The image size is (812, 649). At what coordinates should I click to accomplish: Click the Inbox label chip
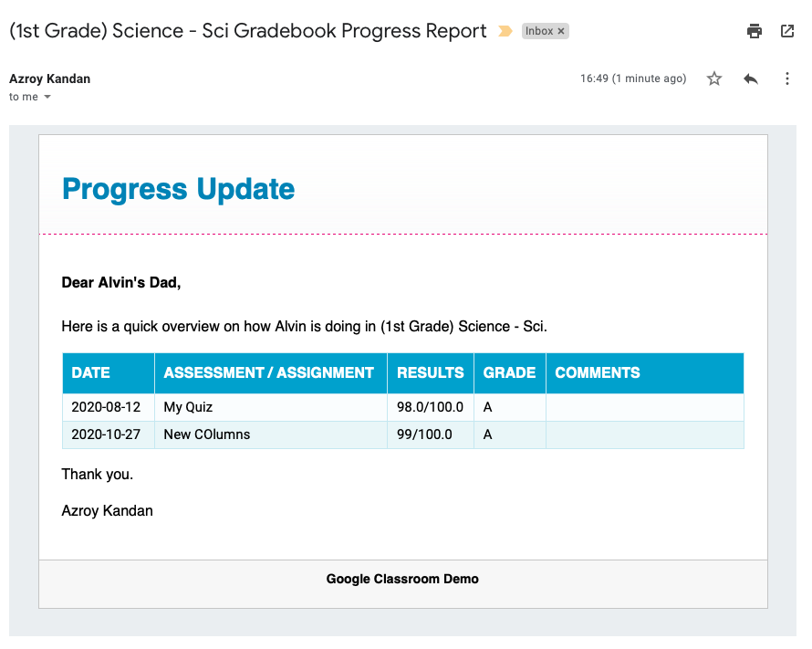(x=539, y=31)
